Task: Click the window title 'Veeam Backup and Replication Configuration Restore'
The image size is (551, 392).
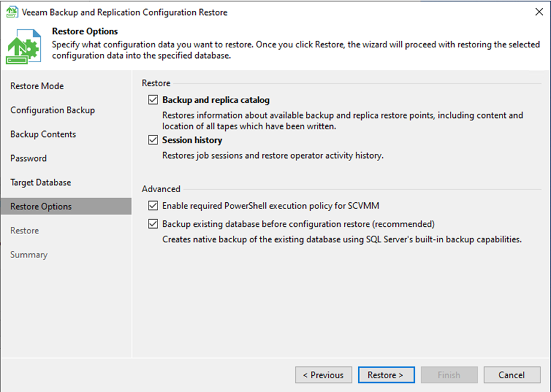Action: (x=125, y=13)
